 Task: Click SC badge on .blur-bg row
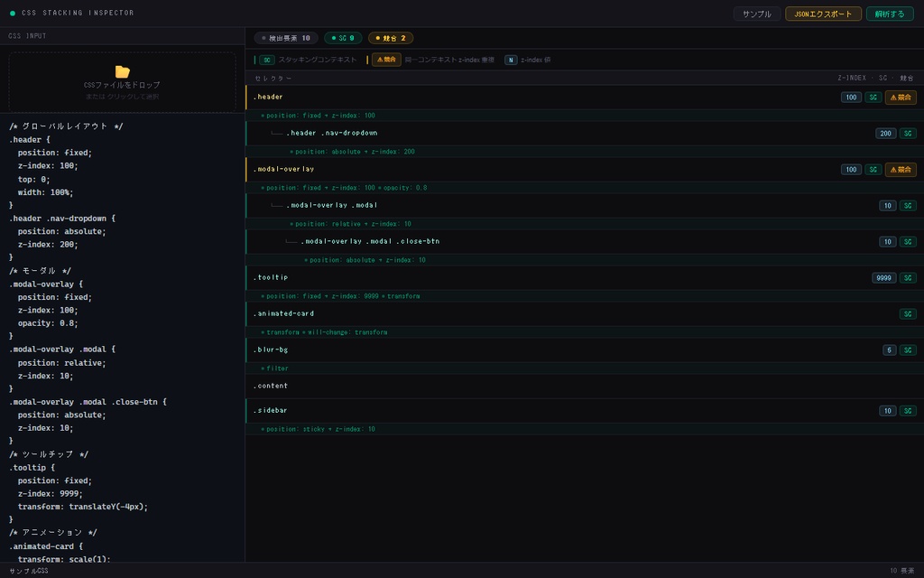[x=908, y=350]
